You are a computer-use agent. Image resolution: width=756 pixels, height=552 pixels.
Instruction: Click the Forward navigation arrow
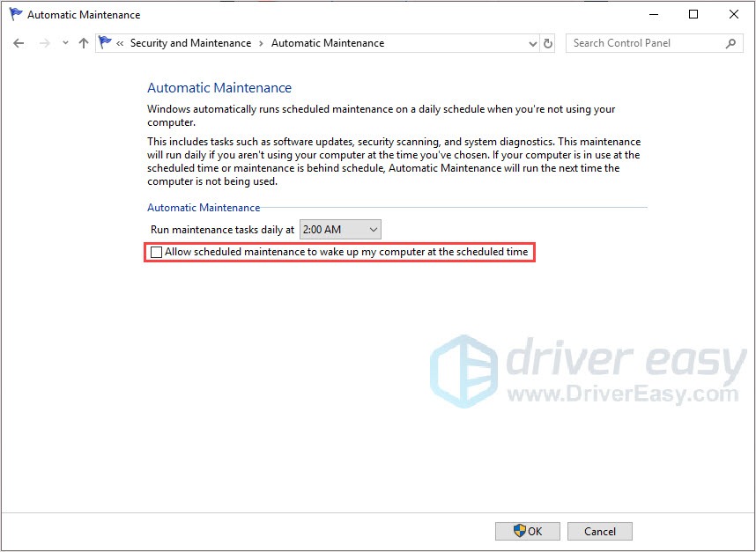(x=45, y=43)
